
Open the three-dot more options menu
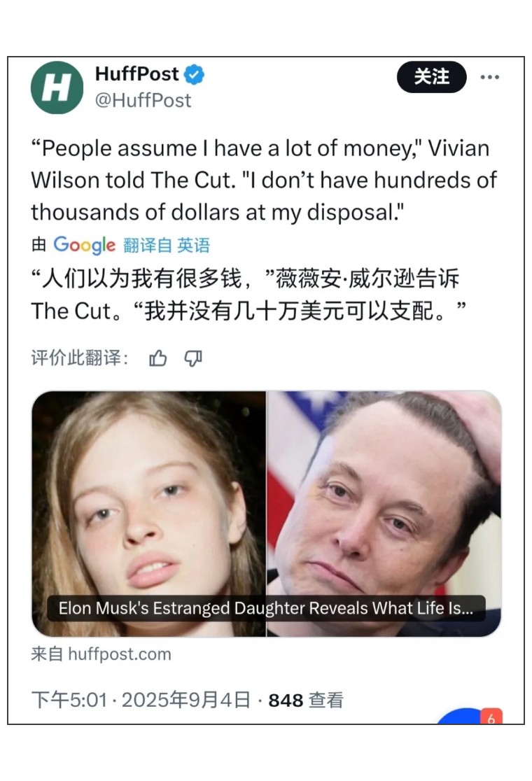(x=490, y=77)
